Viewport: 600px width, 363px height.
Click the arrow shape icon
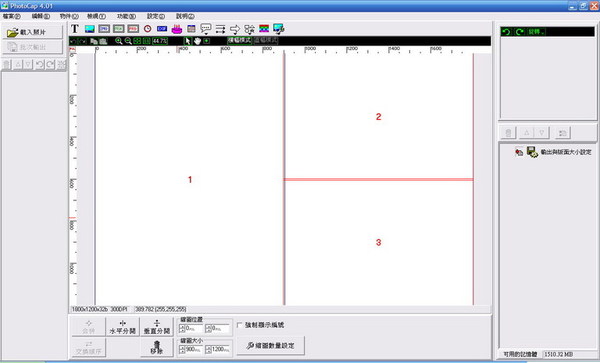(x=235, y=29)
